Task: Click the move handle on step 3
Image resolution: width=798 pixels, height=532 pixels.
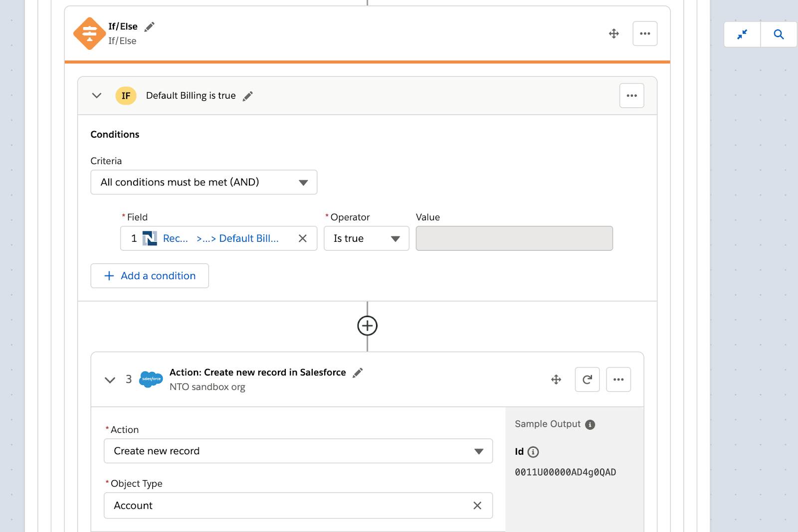Action: click(556, 379)
